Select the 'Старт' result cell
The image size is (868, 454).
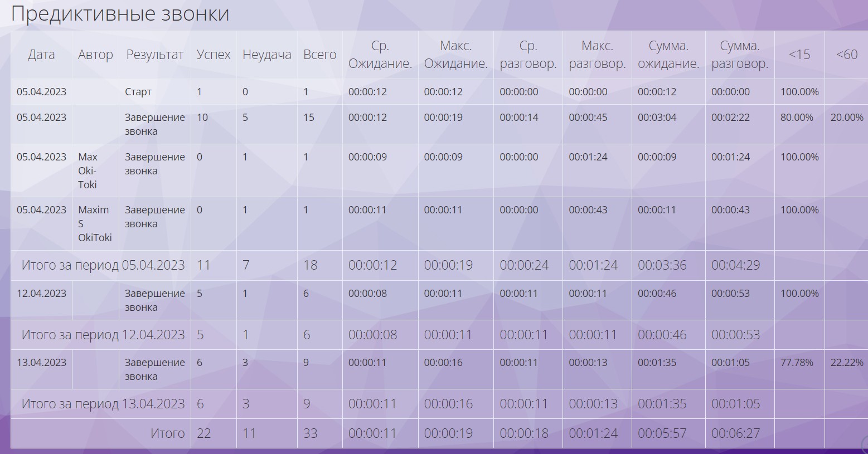click(138, 92)
